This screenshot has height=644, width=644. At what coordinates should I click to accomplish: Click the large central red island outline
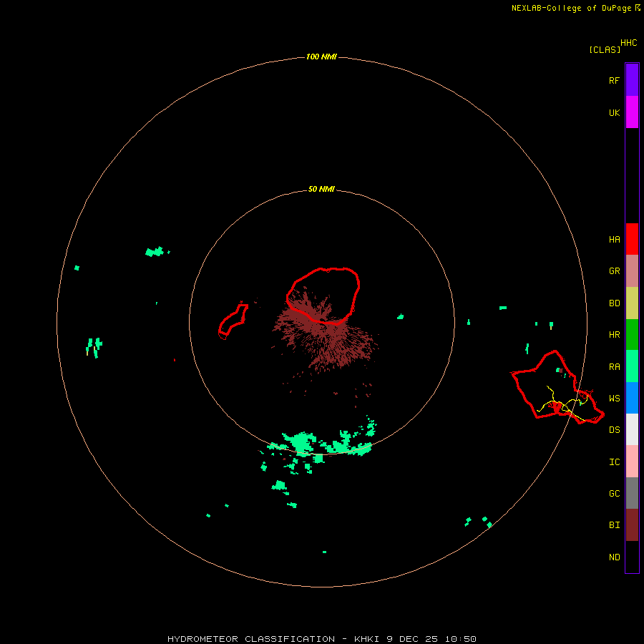323,296
